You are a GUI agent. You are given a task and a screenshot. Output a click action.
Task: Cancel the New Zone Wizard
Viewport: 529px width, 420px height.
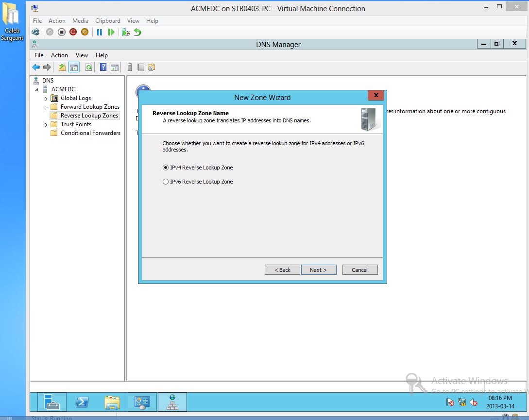click(x=360, y=270)
